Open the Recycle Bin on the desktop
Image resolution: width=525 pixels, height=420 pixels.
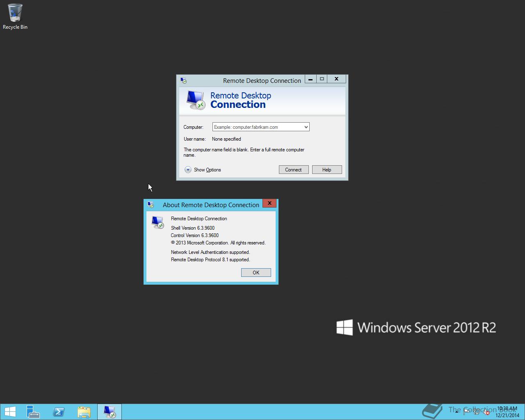[x=15, y=12]
